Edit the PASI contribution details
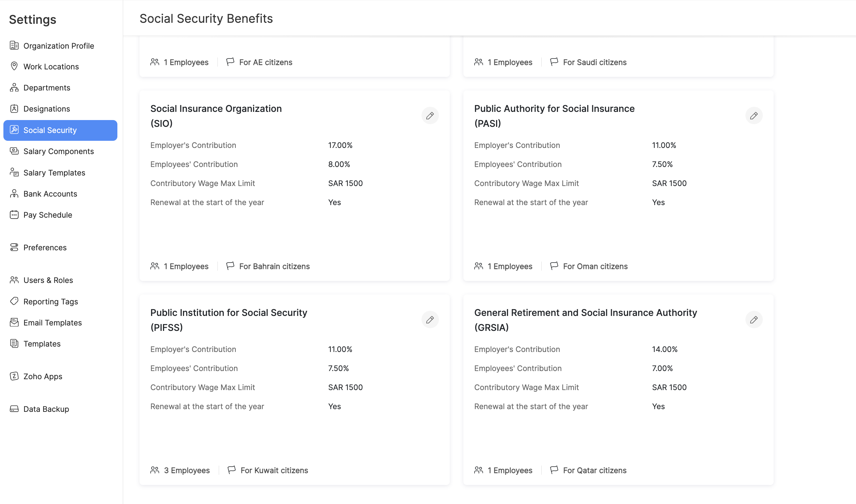 (754, 115)
